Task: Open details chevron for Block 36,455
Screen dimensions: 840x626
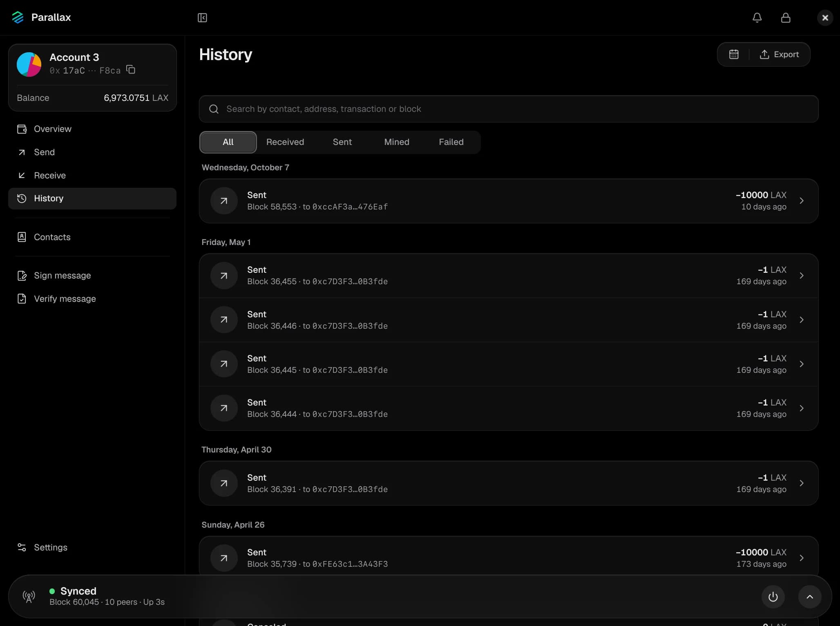Action: [802, 276]
